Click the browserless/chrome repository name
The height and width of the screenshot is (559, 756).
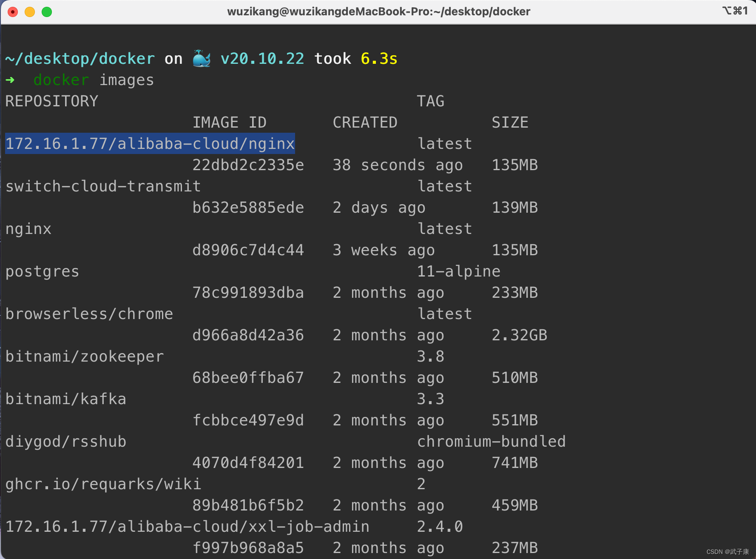tap(89, 314)
